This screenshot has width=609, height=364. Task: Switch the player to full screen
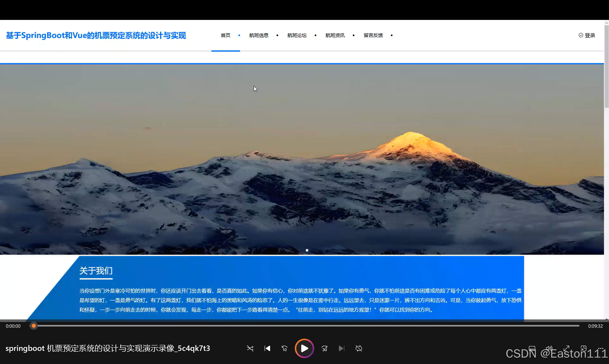pos(566,348)
